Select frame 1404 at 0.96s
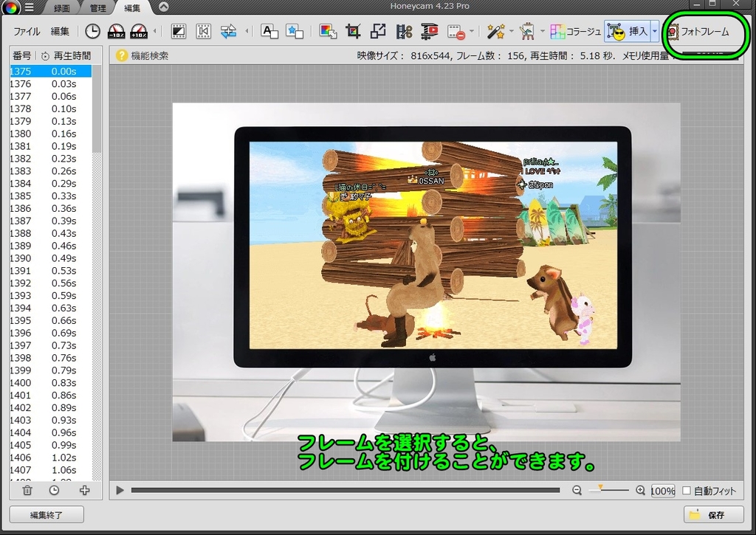This screenshot has height=535, width=756. click(50, 432)
